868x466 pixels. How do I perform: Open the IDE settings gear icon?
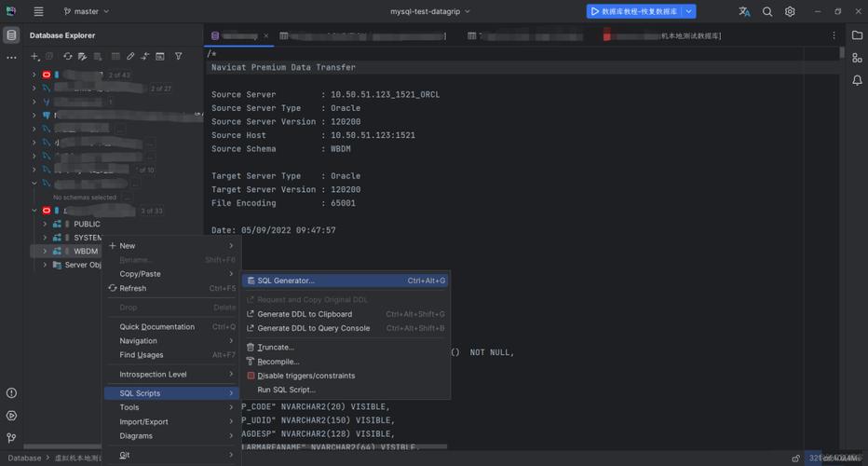coord(790,12)
